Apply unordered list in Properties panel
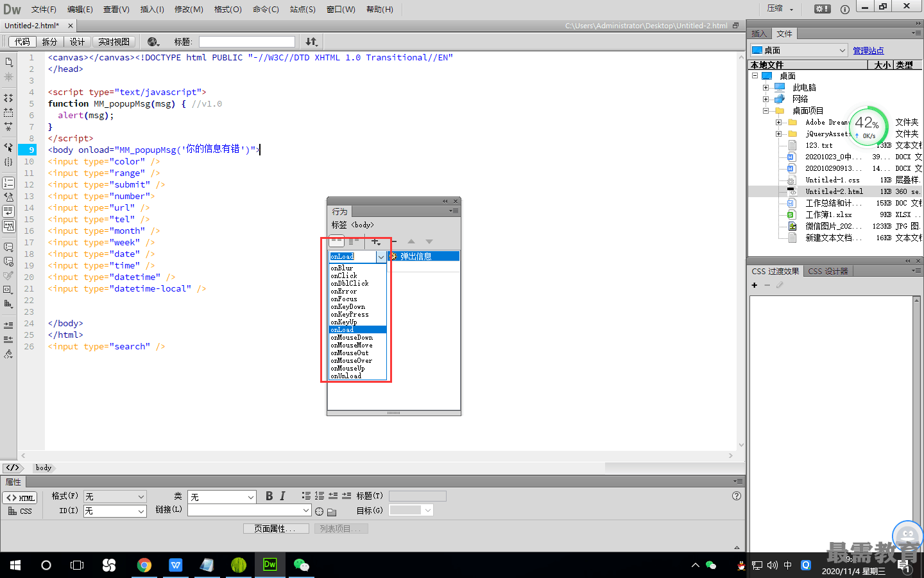 (306, 496)
